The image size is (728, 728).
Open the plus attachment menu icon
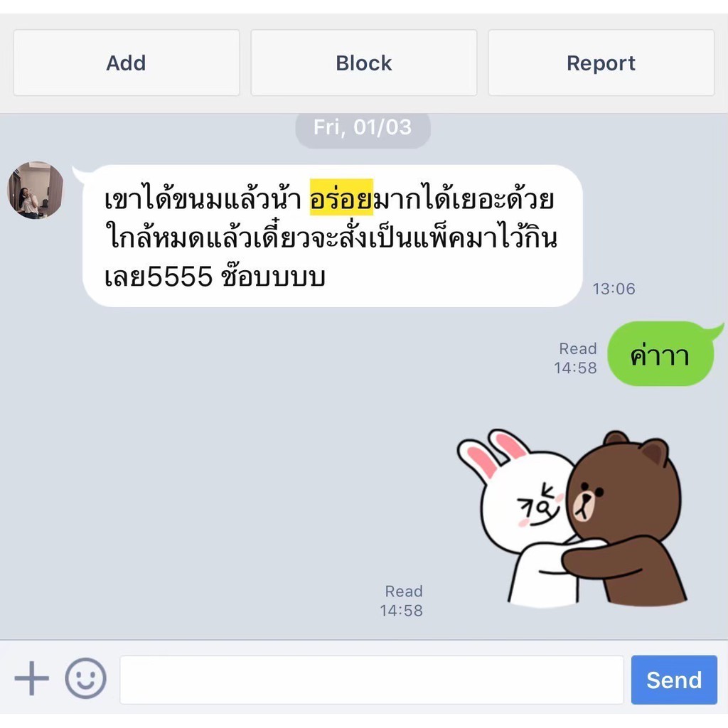(x=31, y=678)
